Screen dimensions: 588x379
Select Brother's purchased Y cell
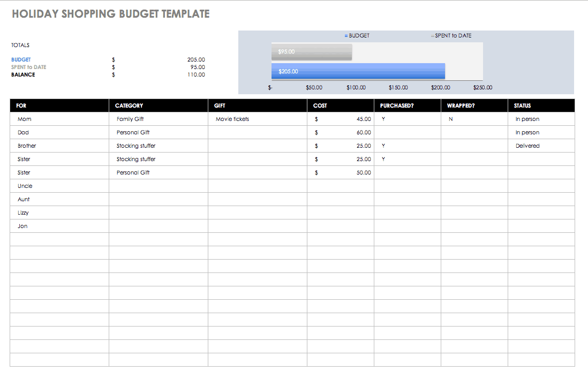pyautogui.click(x=407, y=146)
